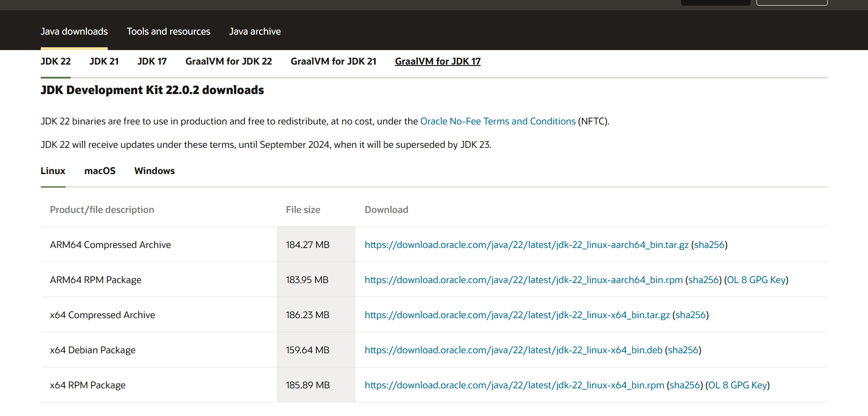Open GraalVM for JDK 22 tab
868x416 pixels.
coord(229,61)
